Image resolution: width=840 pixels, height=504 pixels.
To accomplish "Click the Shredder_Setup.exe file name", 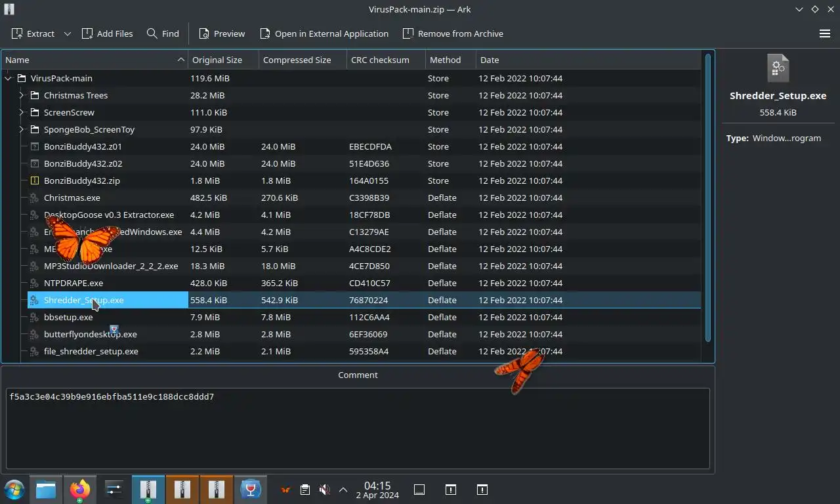I will (83, 300).
